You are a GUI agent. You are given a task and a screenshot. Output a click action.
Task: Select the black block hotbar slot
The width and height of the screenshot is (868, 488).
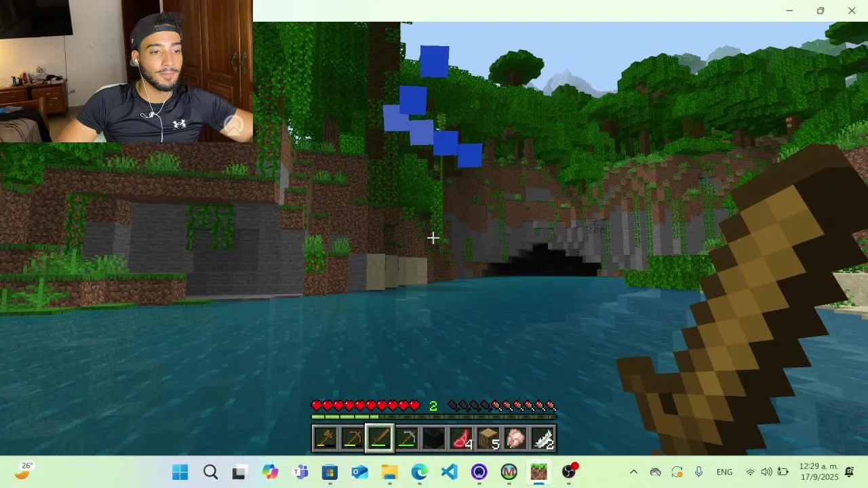click(x=434, y=439)
